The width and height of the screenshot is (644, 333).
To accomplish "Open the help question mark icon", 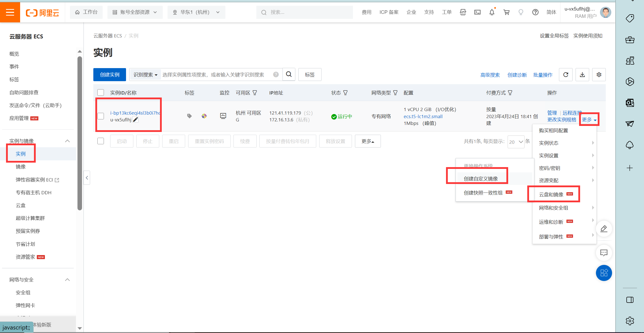I will point(535,12).
